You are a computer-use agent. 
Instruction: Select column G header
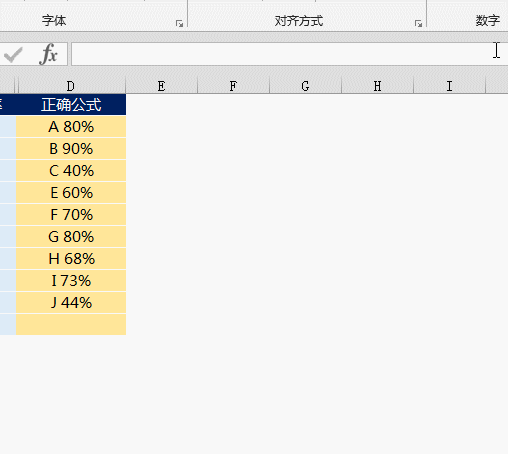[x=306, y=86]
